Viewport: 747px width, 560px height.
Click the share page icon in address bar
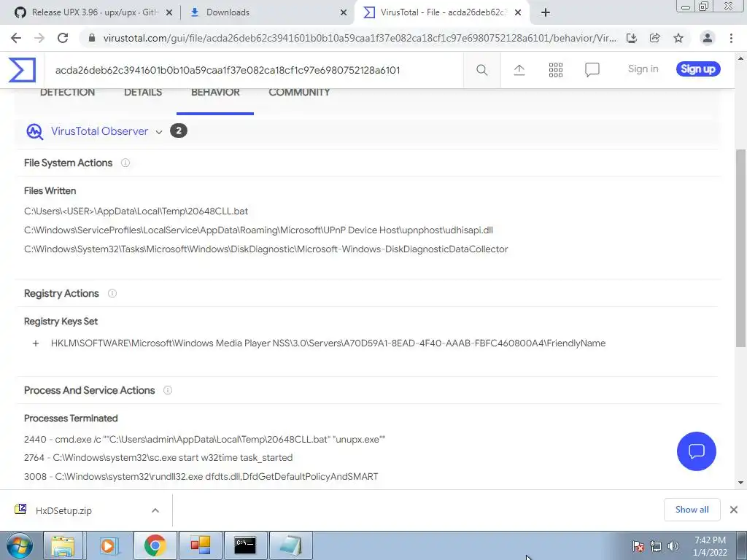click(655, 38)
